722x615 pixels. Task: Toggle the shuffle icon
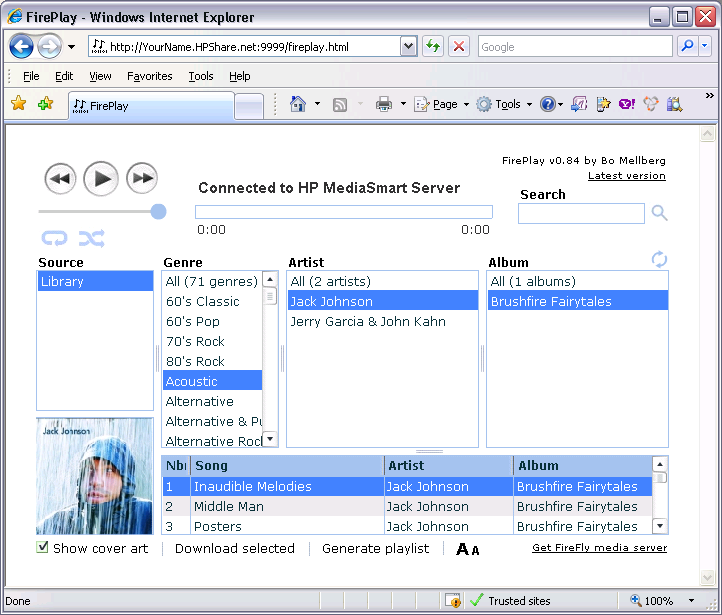(91, 238)
